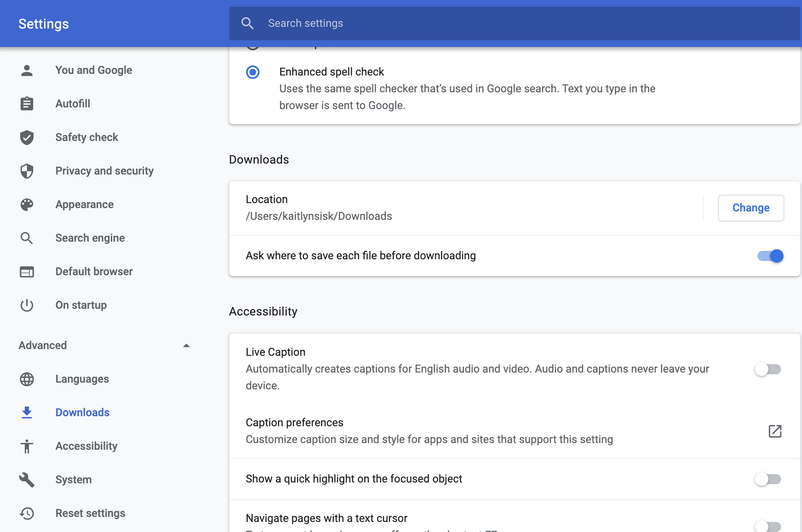Go to On startup settings
802x532 pixels.
click(x=81, y=305)
